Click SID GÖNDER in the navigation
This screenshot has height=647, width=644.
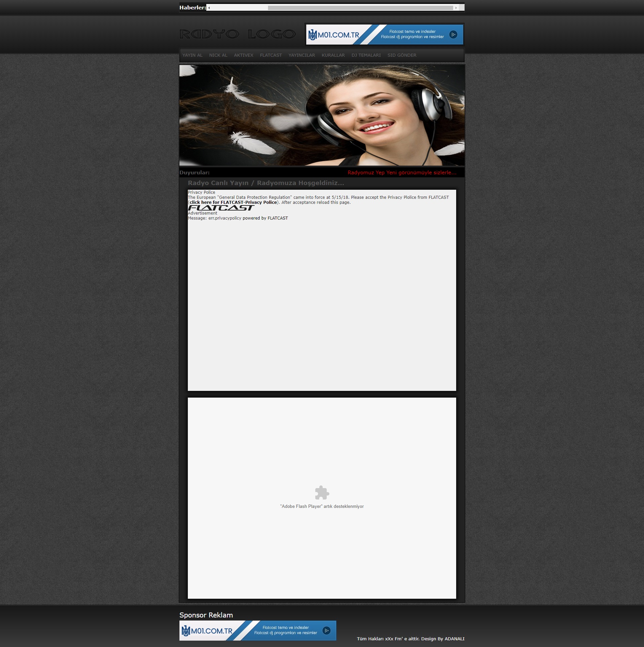(401, 55)
